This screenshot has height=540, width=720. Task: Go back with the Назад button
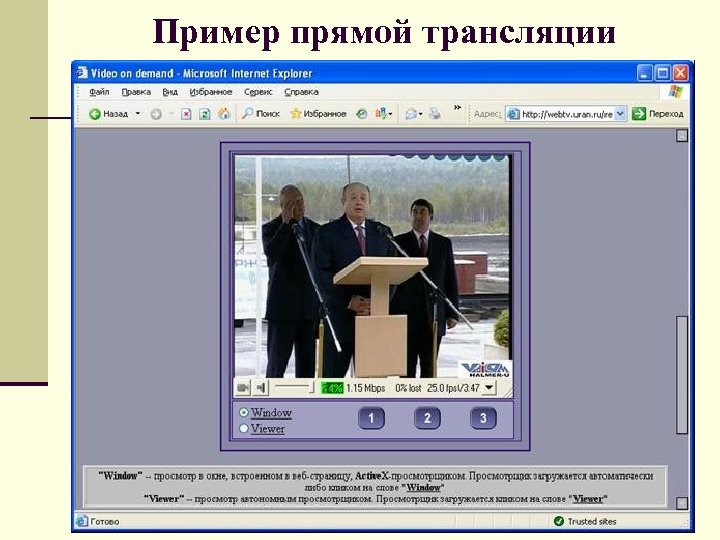108,114
